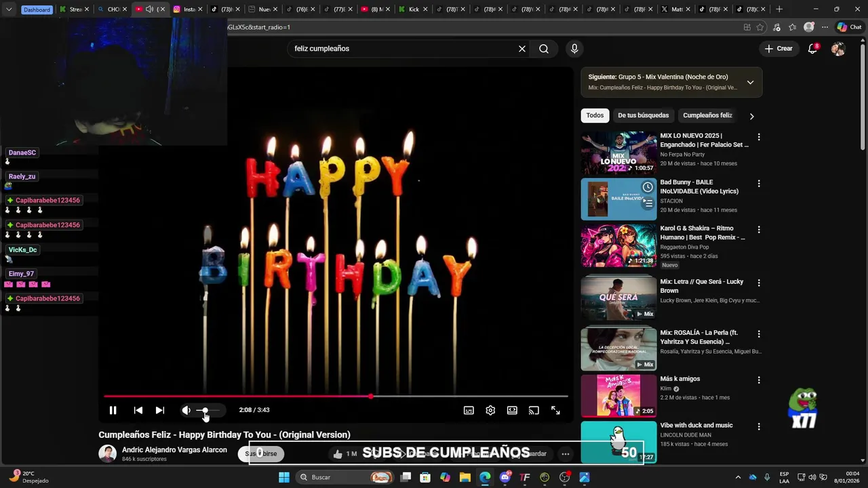Switch to the Kick browser tab
The height and width of the screenshot is (488, 868).
point(413,9)
